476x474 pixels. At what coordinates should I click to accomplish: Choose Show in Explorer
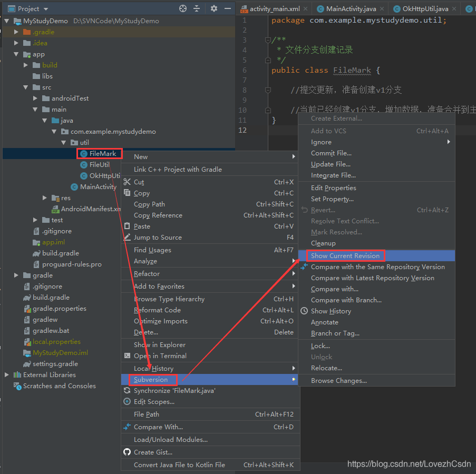[209, 345]
